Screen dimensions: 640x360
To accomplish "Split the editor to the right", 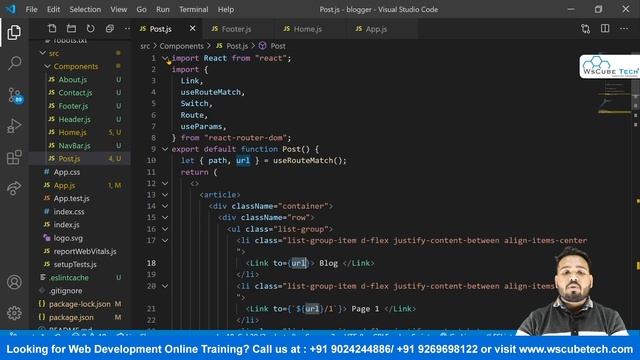I will (605, 29).
